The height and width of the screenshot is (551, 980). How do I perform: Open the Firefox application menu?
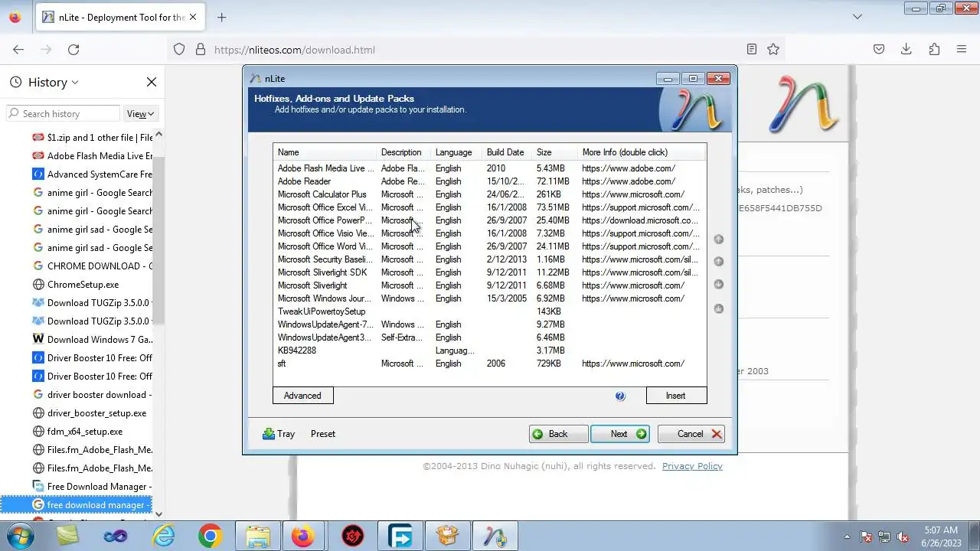pos(962,50)
